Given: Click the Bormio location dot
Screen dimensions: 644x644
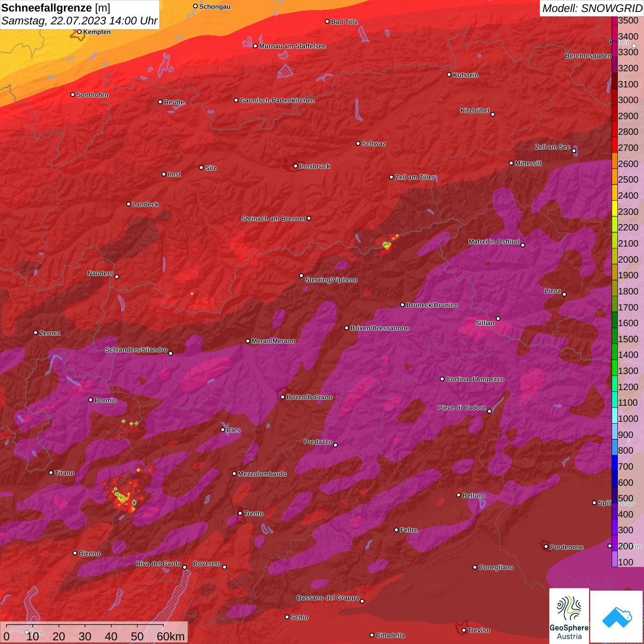Looking at the screenshot, I should tap(91, 400).
